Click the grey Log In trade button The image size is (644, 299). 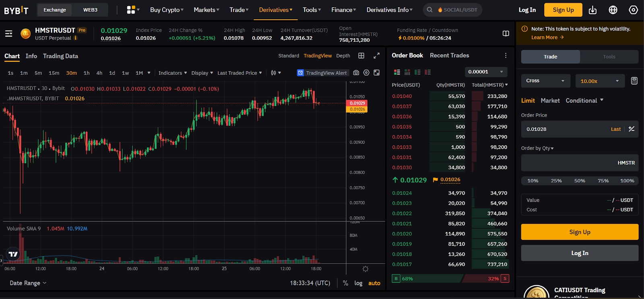[x=580, y=253]
